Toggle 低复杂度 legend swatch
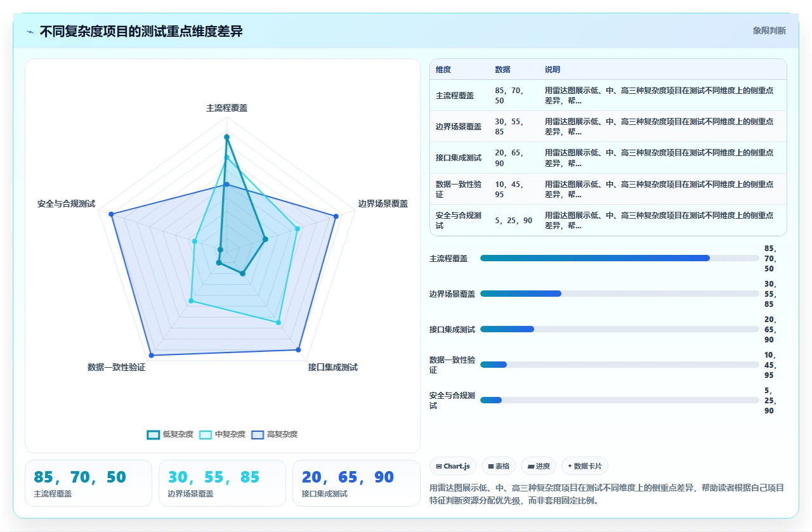Image resolution: width=812 pixels, height=532 pixels. click(x=153, y=434)
